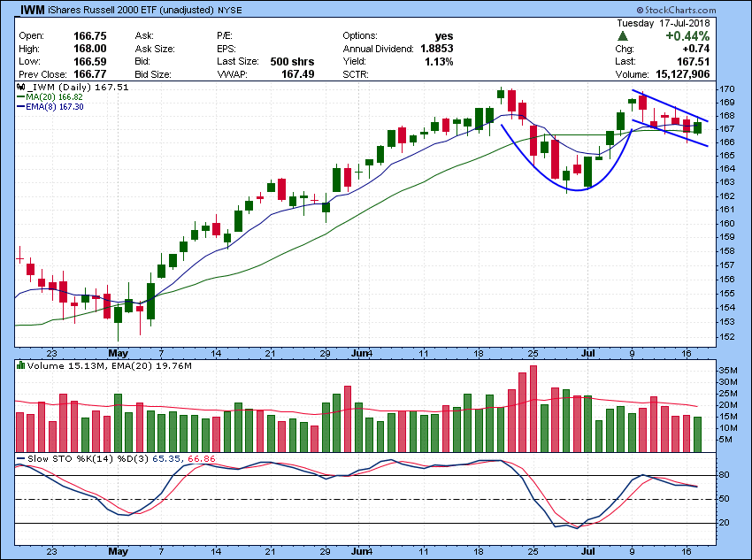752x560 pixels.
Task: Click the 5M label on the volume axis
Action: (726, 440)
